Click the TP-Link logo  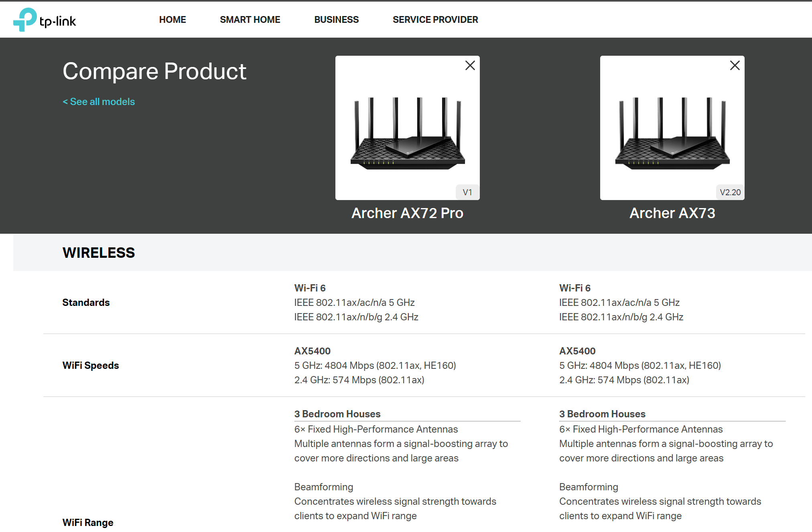(45, 20)
